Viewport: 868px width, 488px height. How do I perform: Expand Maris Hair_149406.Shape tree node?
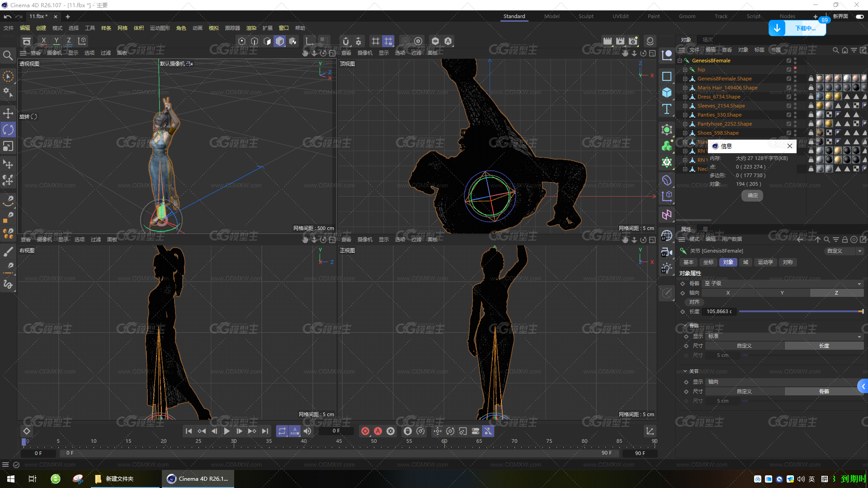click(685, 88)
